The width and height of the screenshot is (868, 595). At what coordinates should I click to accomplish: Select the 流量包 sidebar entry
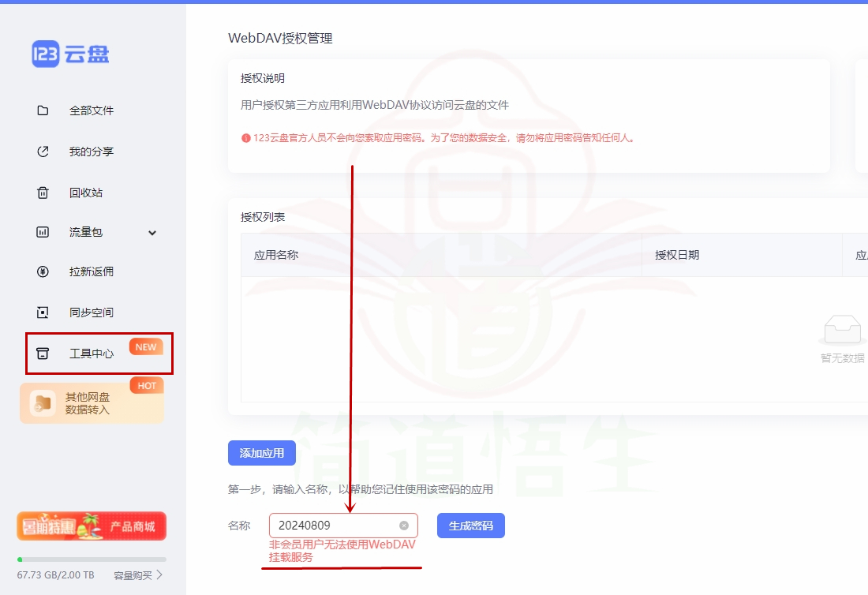86,232
